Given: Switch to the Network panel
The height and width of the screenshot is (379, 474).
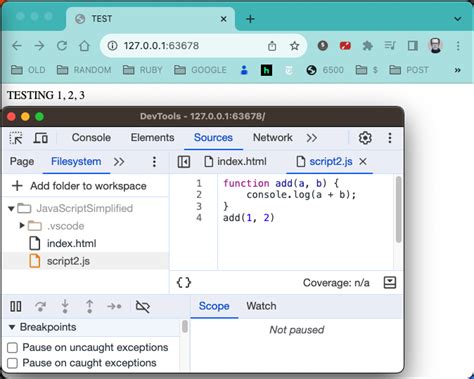Looking at the screenshot, I should point(273,138).
